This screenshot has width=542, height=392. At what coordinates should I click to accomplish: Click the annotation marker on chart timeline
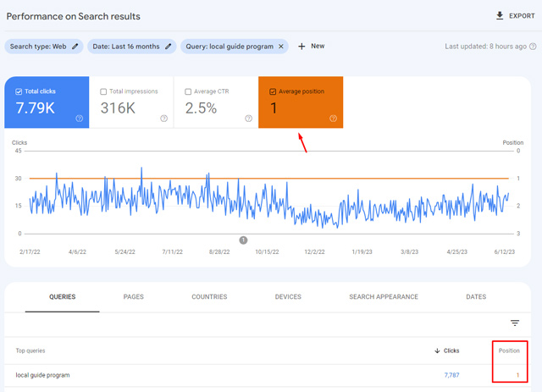[243, 240]
